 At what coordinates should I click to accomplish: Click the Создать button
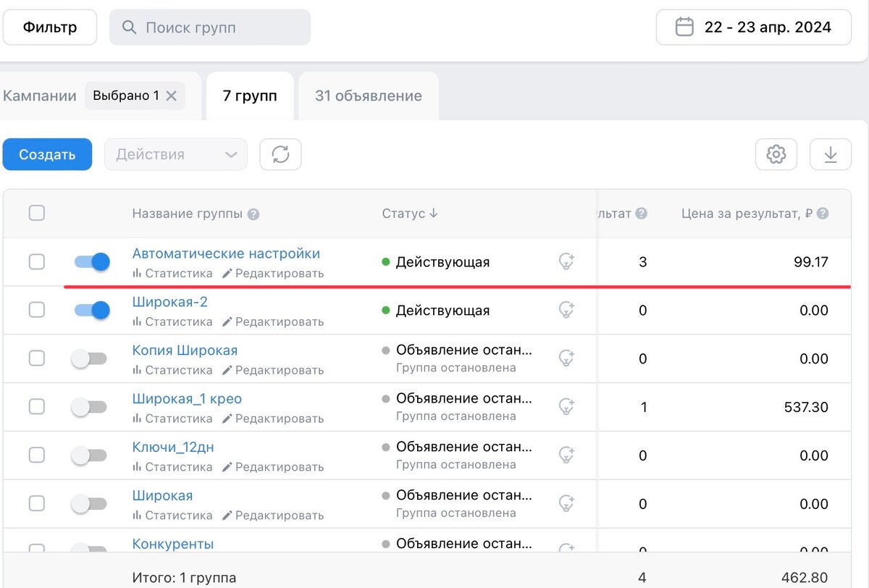click(x=47, y=154)
